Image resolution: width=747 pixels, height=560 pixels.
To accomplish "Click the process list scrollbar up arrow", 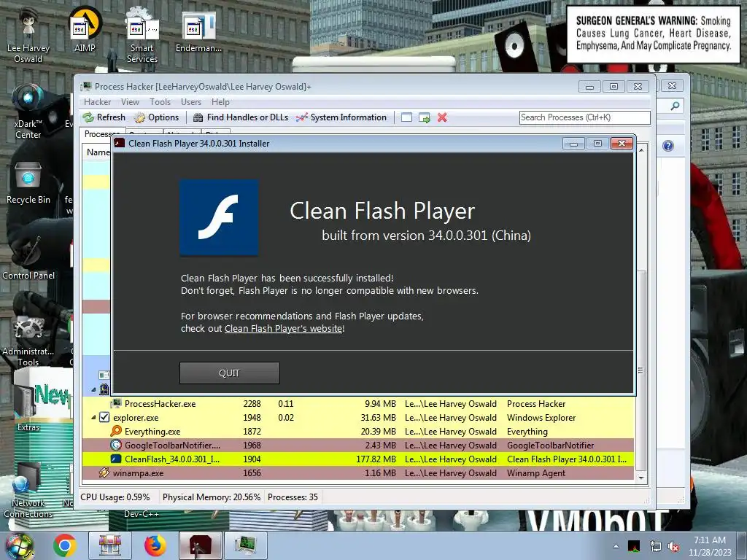I will 641,150.
